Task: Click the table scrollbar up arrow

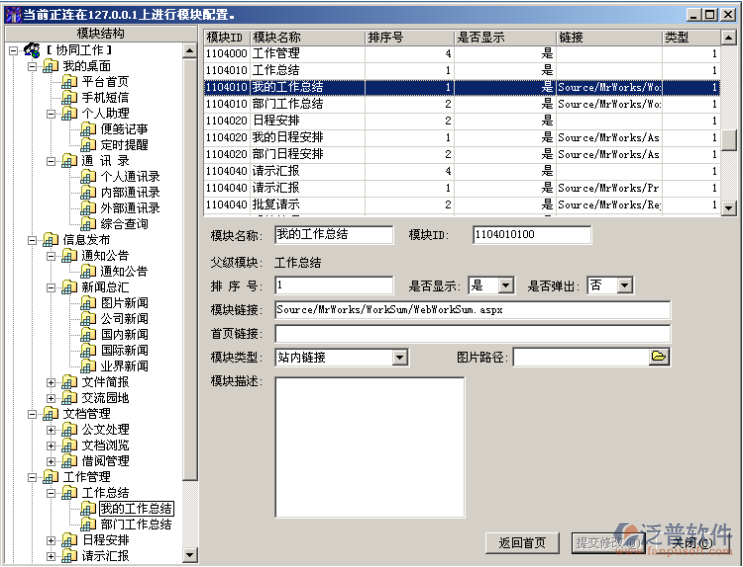Action: (728, 37)
